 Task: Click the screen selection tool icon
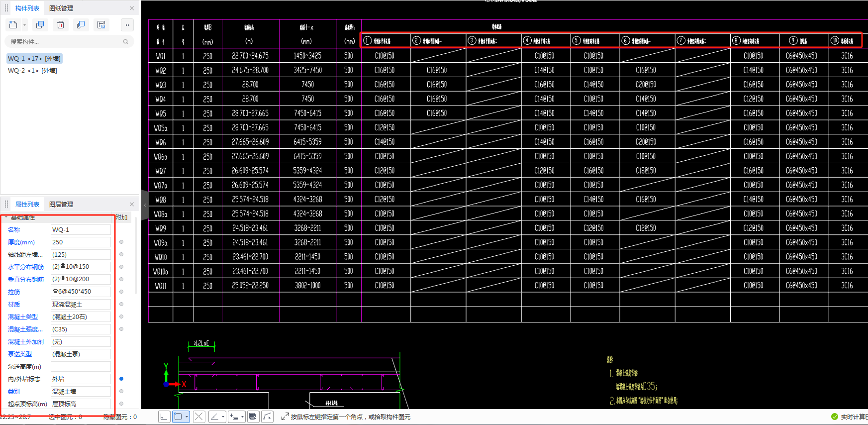point(253,417)
